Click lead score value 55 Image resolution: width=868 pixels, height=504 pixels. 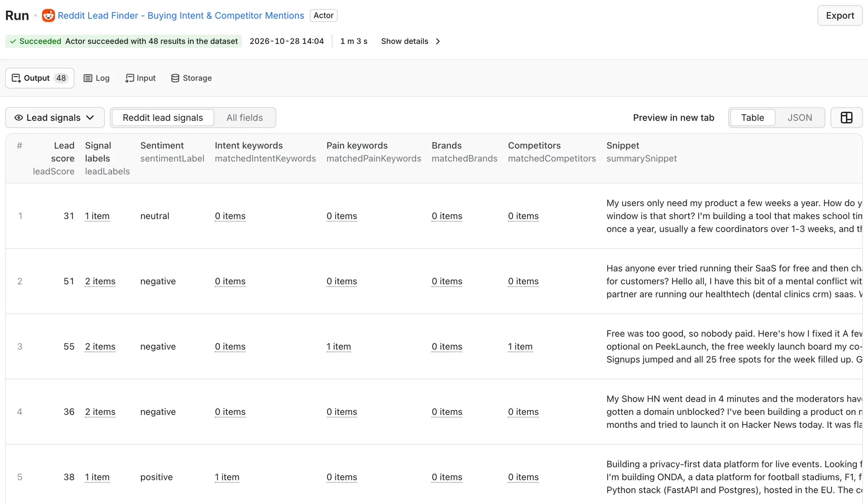click(x=69, y=346)
